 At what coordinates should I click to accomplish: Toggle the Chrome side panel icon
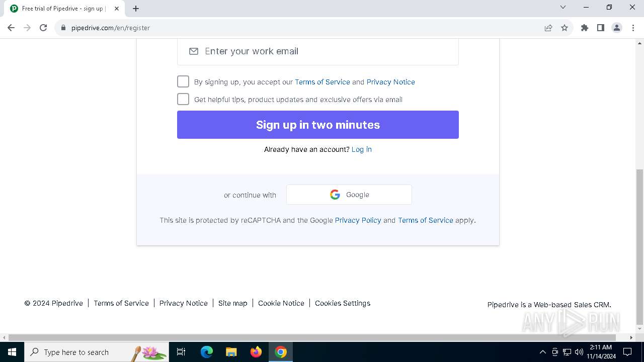601,28
